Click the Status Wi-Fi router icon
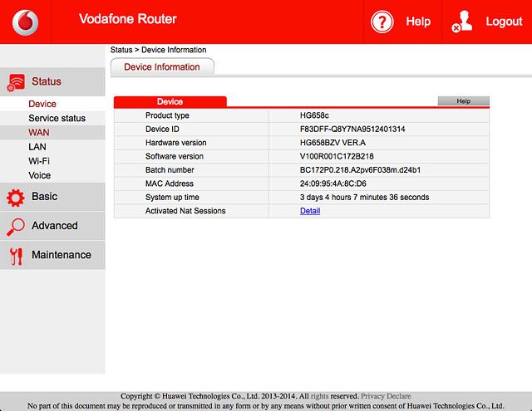This screenshot has height=411, width=532. coord(16,82)
